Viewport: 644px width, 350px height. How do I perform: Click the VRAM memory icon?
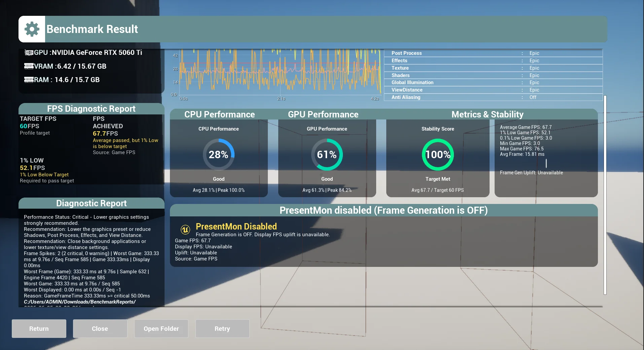[29, 66]
